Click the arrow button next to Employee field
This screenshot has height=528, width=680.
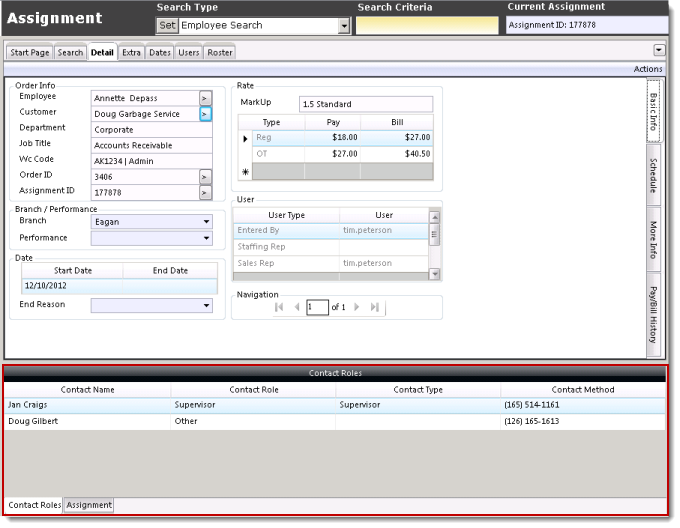coord(205,98)
